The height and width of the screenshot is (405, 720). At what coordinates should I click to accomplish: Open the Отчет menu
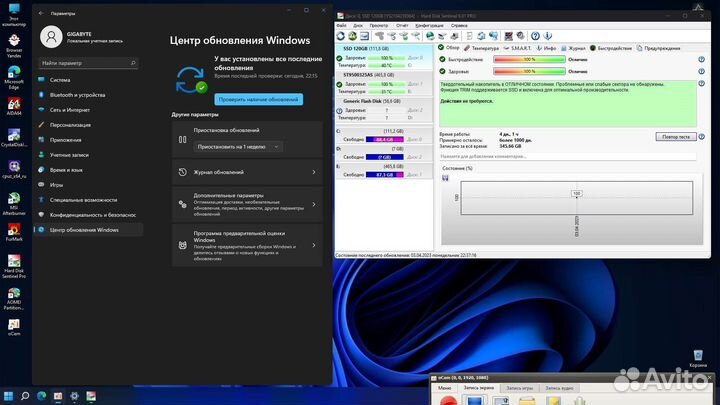coord(402,26)
